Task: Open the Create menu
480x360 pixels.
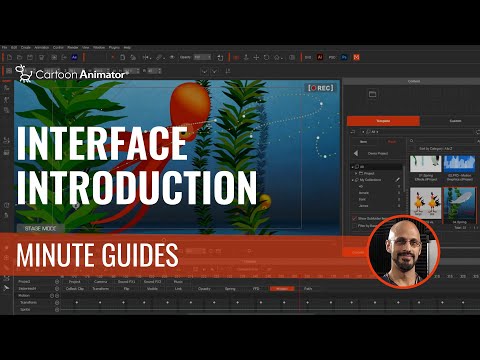Action: 26,48
